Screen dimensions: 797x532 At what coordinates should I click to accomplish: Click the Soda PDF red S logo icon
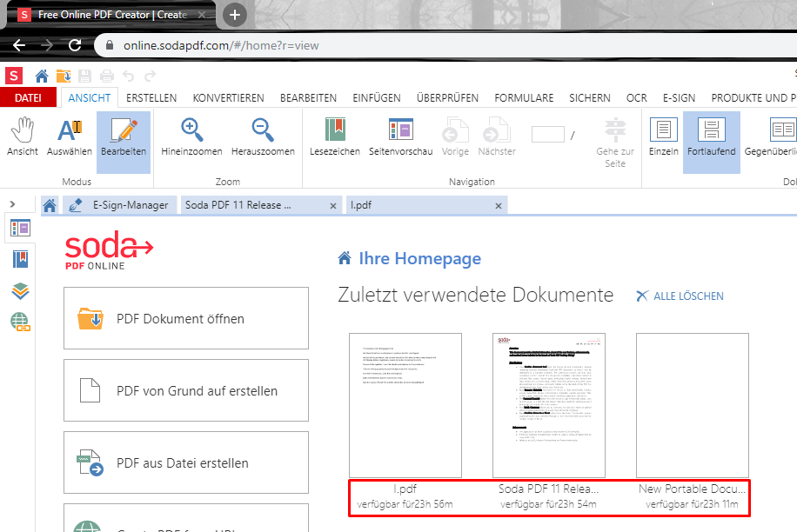(x=14, y=76)
